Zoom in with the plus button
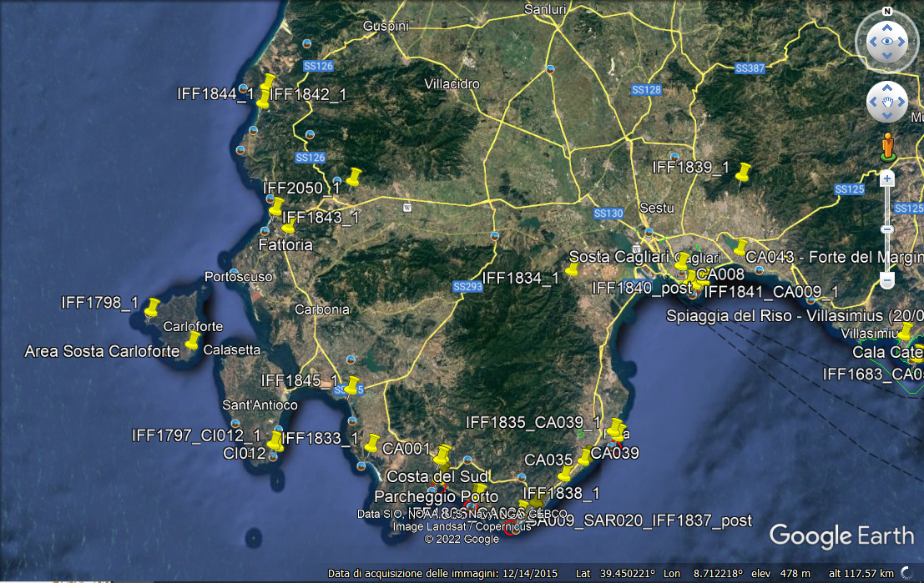The width and height of the screenshot is (924, 583). click(x=887, y=178)
